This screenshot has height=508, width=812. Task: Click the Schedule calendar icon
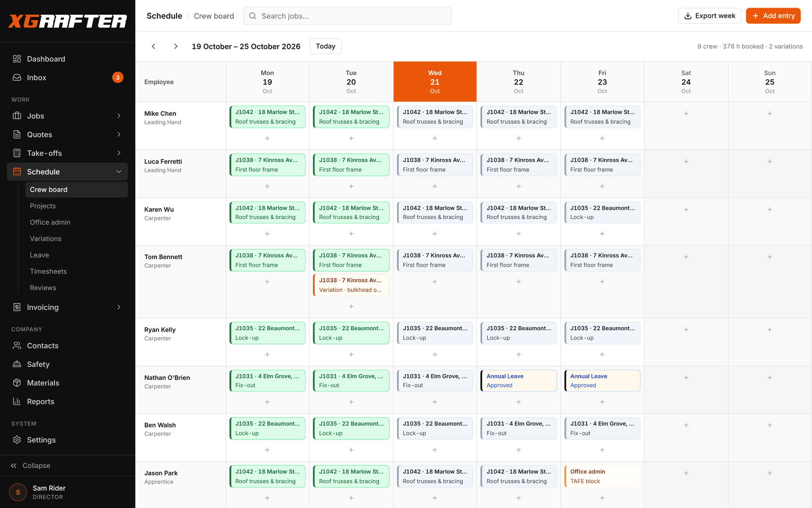tap(17, 172)
